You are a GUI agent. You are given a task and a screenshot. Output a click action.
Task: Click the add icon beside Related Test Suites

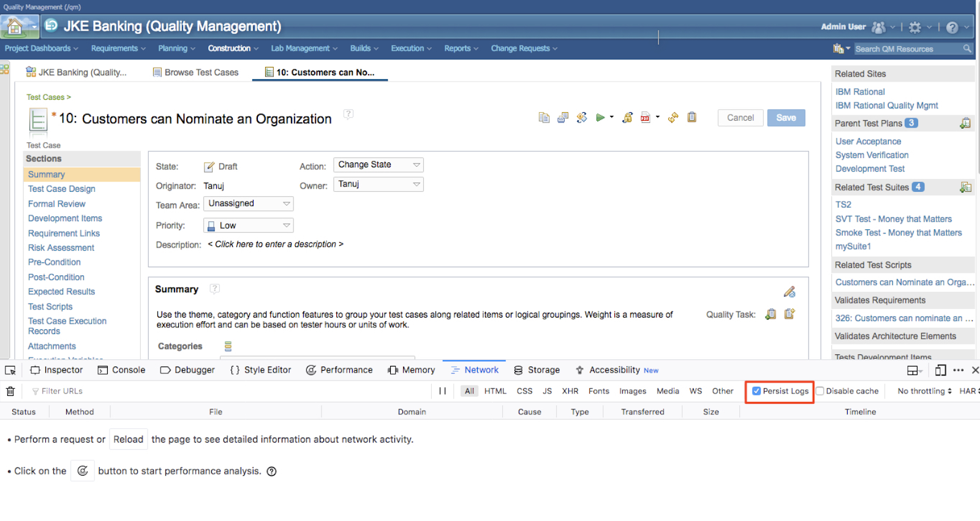coord(966,188)
